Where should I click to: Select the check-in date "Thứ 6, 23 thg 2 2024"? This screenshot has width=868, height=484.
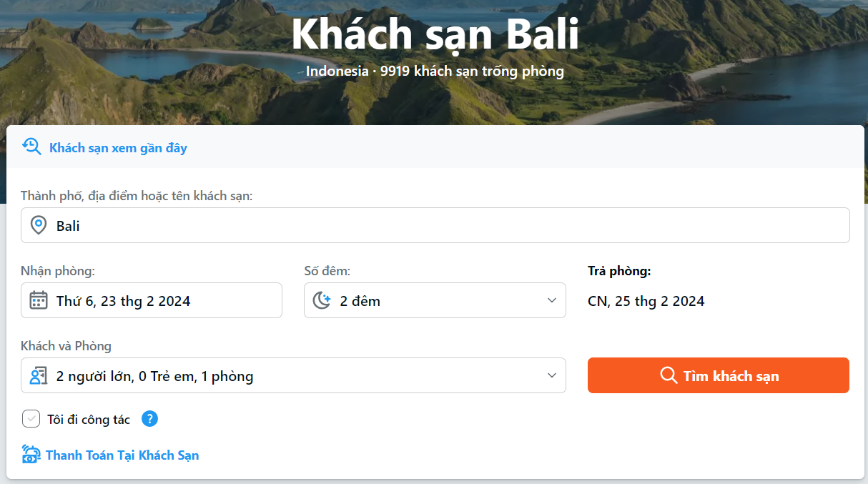pyautogui.click(x=152, y=300)
